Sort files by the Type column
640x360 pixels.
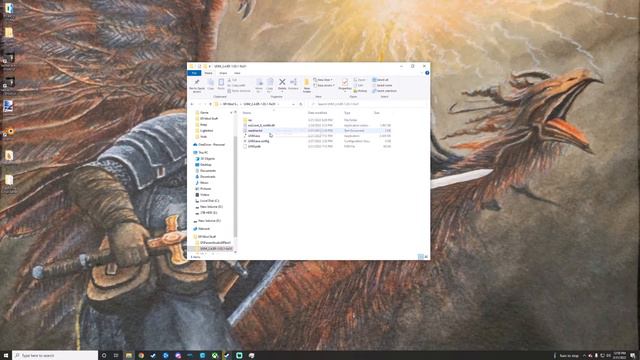point(347,113)
